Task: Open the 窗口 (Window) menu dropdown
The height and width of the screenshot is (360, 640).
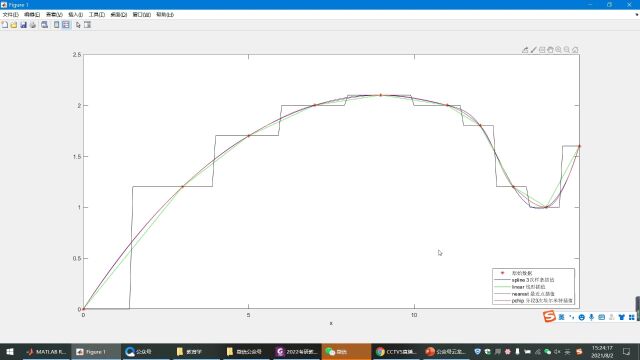Action: pos(142,15)
